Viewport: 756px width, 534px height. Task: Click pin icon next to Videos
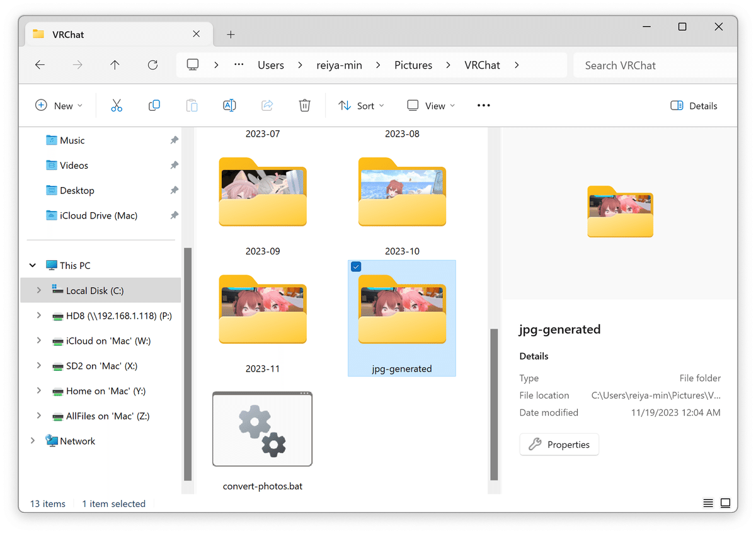174,165
